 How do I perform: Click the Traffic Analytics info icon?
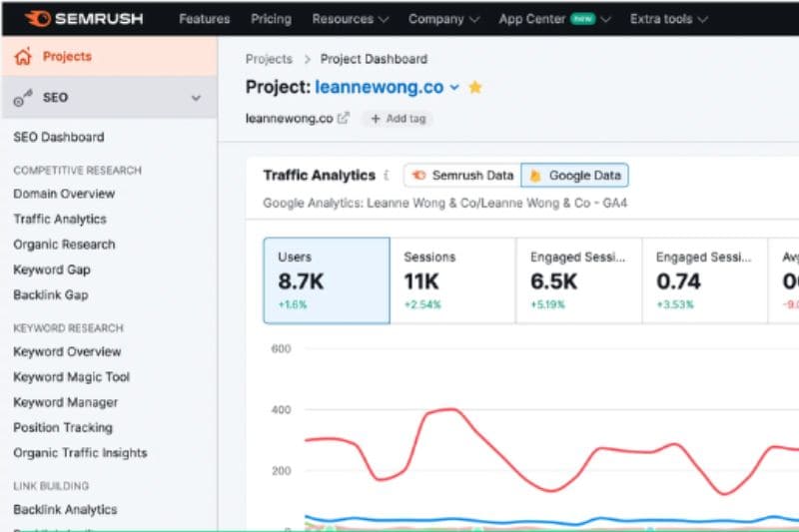387,175
